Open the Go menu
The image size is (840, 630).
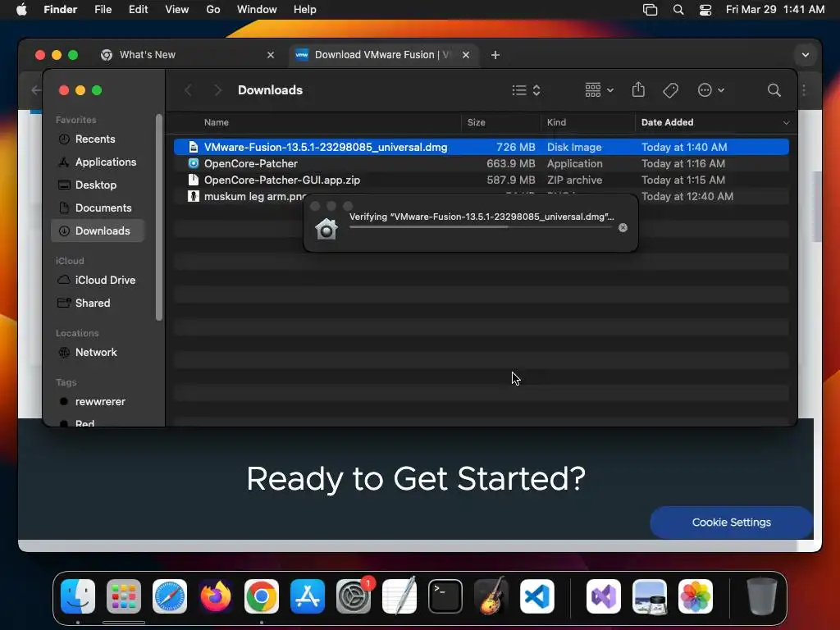(213, 10)
